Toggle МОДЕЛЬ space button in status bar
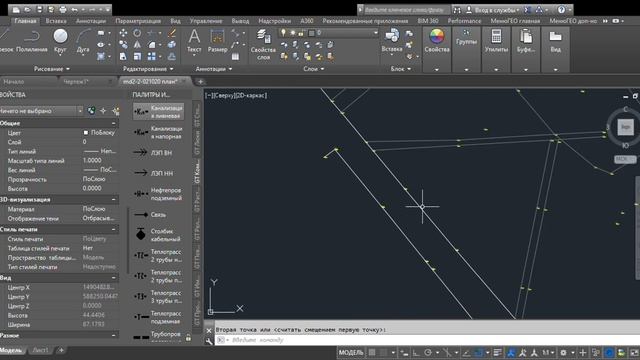 pyautogui.click(x=351, y=352)
